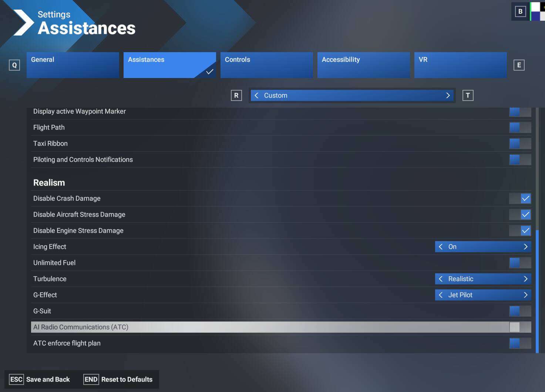Disable the Taxi Ribbon option
The width and height of the screenshot is (545, 392).
pyautogui.click(x=520, y=143)
